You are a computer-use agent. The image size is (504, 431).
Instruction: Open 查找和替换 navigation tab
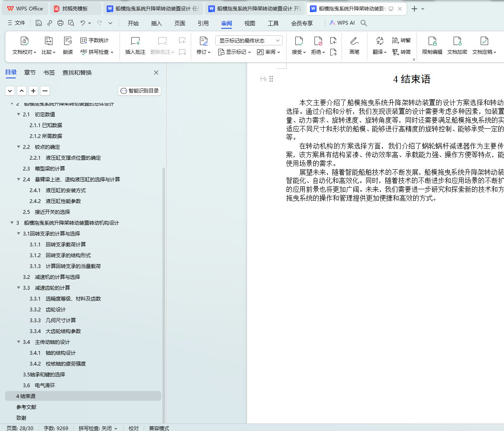point(77,73)
